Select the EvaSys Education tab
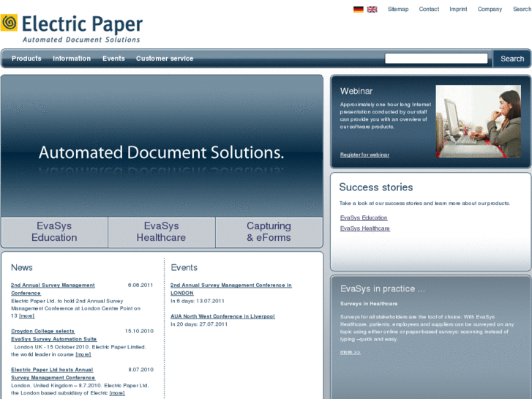Viewport: 532px width, 399px height. tap(54, 232)
